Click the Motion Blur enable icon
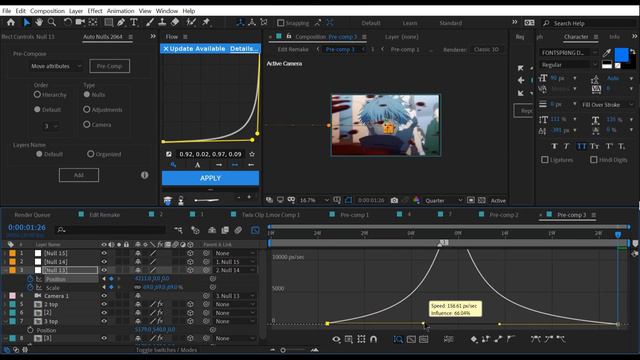This screenshot has width=640, height=360. click(238, 230)
